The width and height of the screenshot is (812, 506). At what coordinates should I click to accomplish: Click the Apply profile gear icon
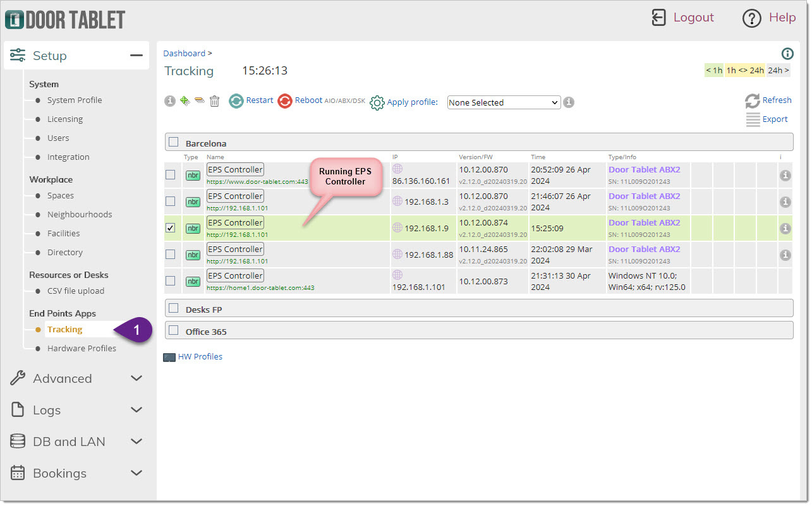377,102
